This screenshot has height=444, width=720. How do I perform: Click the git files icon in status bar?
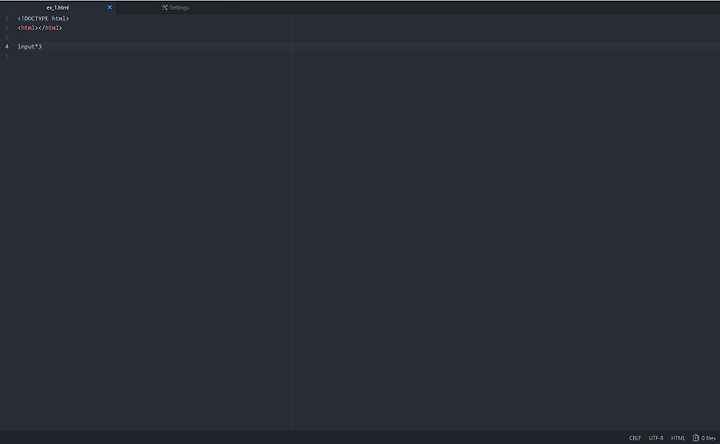[x=696, y=438]
